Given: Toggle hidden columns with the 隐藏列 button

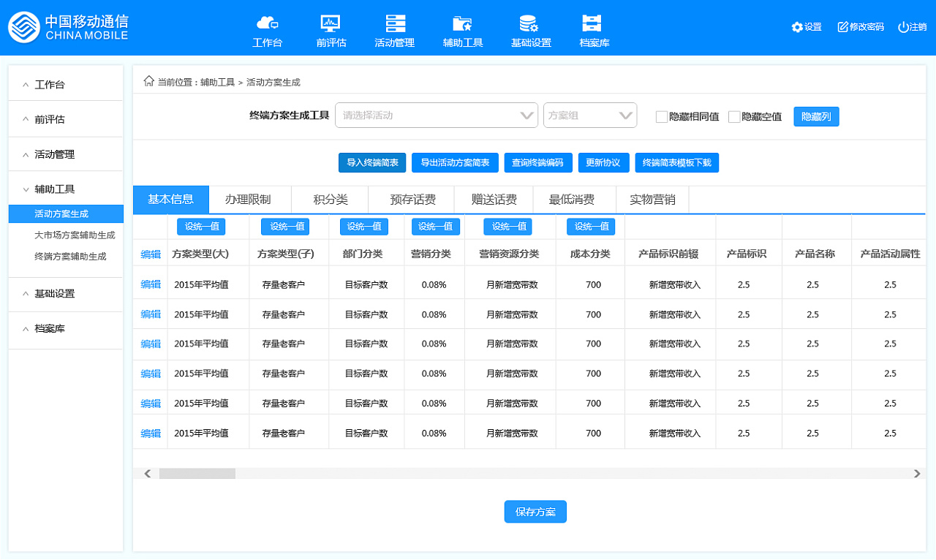Looking at the screenshot, I should (x=816, y=116).
